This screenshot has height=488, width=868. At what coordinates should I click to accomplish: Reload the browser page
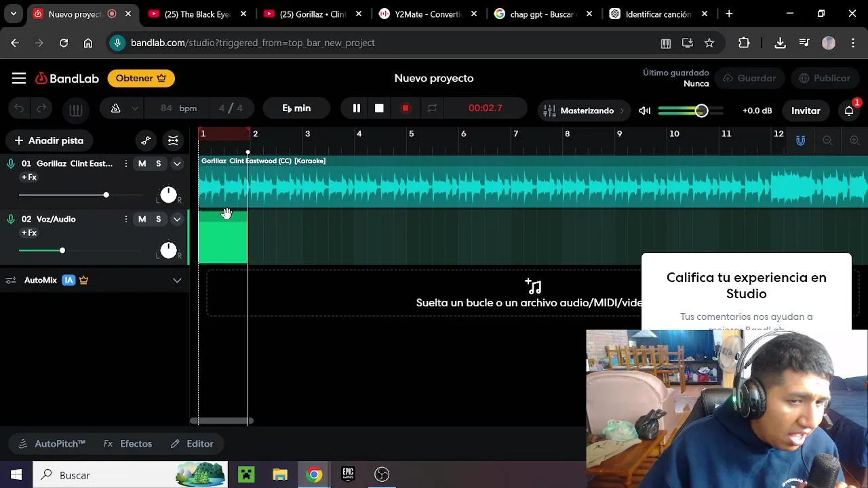point(64,43)
